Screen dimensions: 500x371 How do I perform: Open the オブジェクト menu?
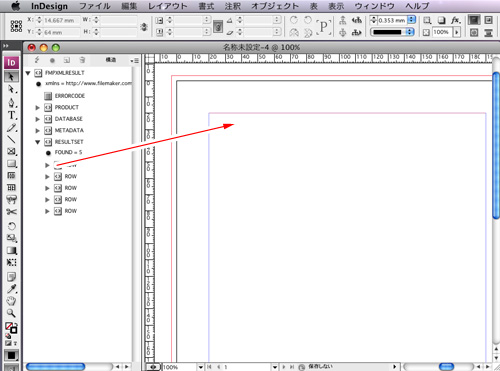point(275,6)
